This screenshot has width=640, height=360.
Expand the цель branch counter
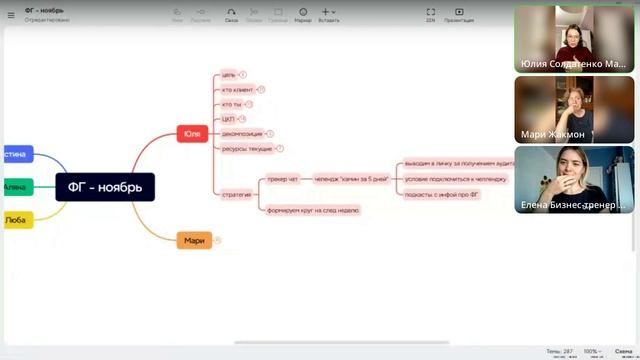(x=243, y=75)
